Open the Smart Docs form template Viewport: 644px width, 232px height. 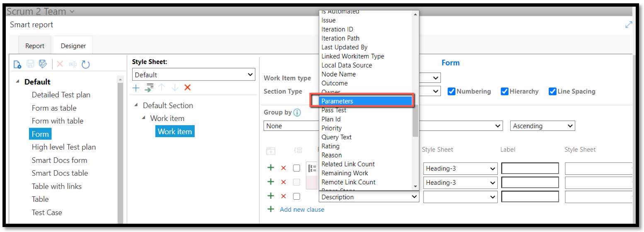pos(59,160)
